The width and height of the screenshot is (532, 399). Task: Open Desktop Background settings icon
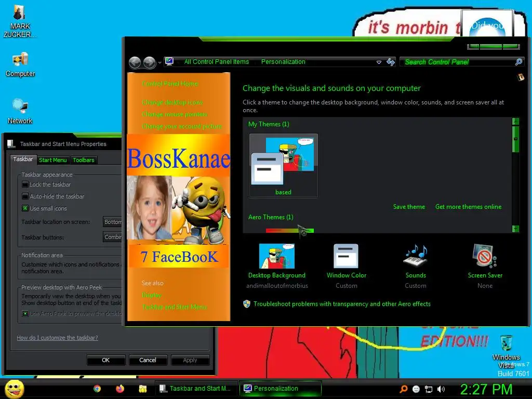276,256
